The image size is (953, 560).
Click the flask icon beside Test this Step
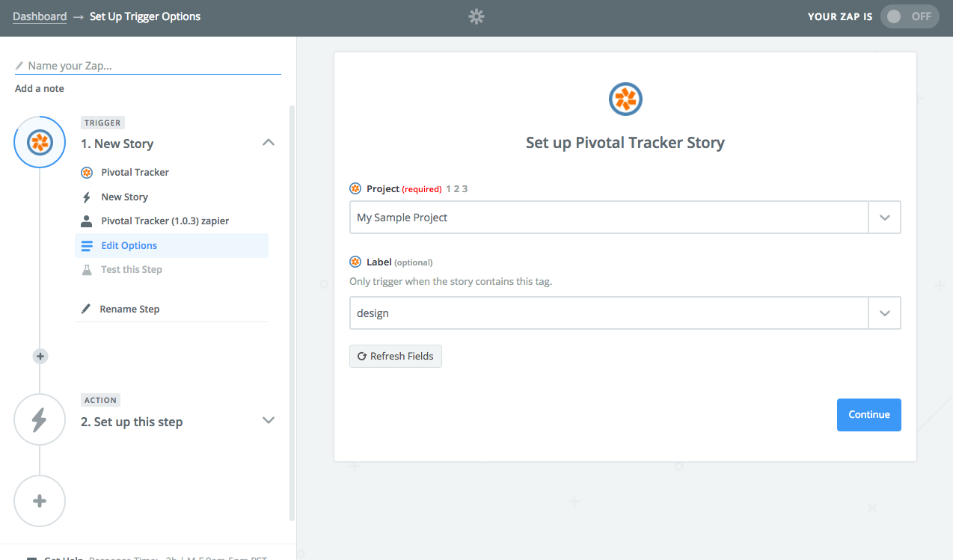pyautogui.click(x=87, y=269)
